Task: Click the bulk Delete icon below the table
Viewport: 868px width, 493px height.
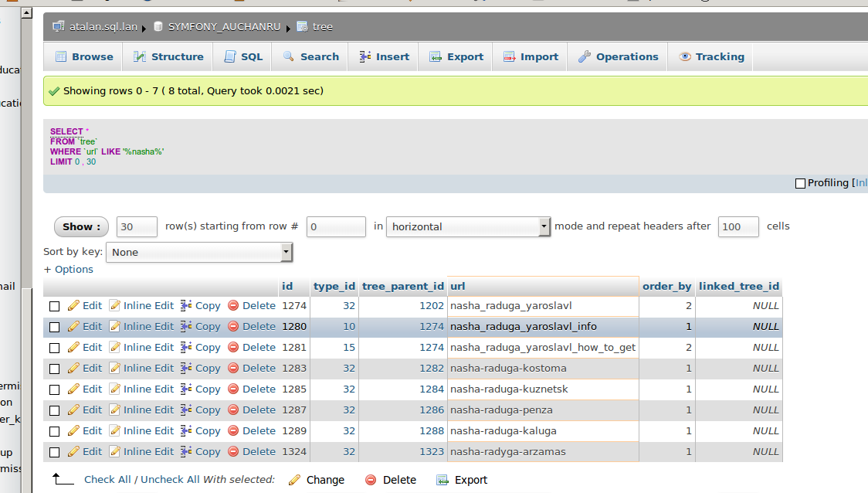Action: click(x=371, y=480)
